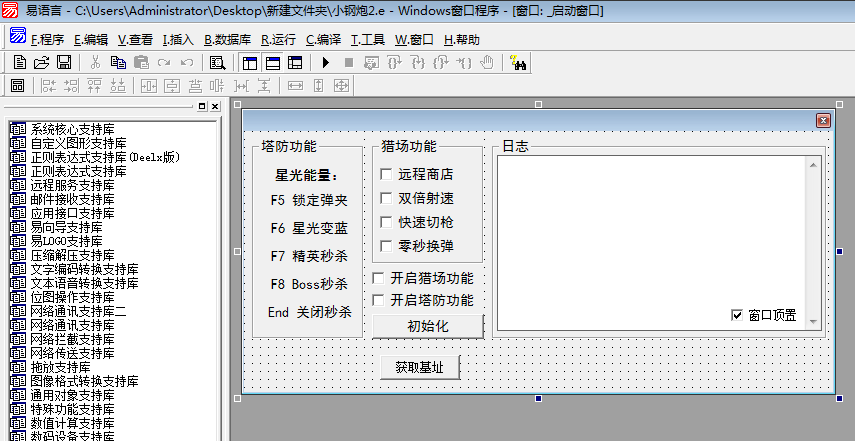Check the 开启猎场功能 option

coord(378,278)
